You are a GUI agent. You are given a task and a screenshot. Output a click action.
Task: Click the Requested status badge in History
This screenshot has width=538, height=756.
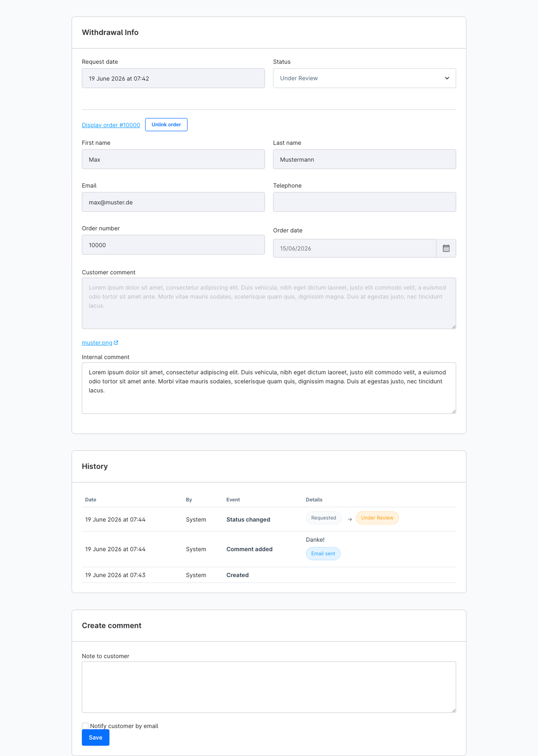coord(324,518)
